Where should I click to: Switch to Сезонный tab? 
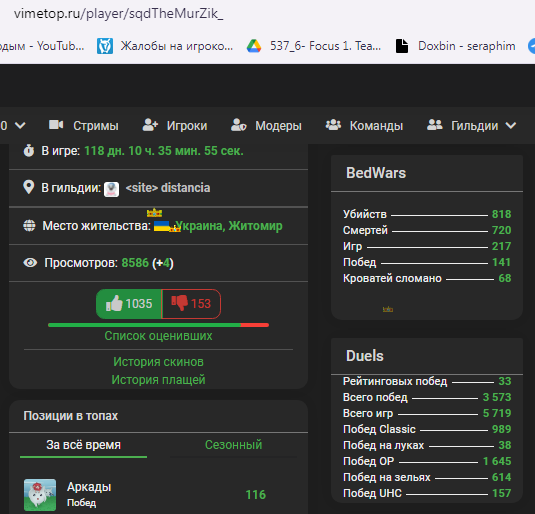(x=233, y=445)
